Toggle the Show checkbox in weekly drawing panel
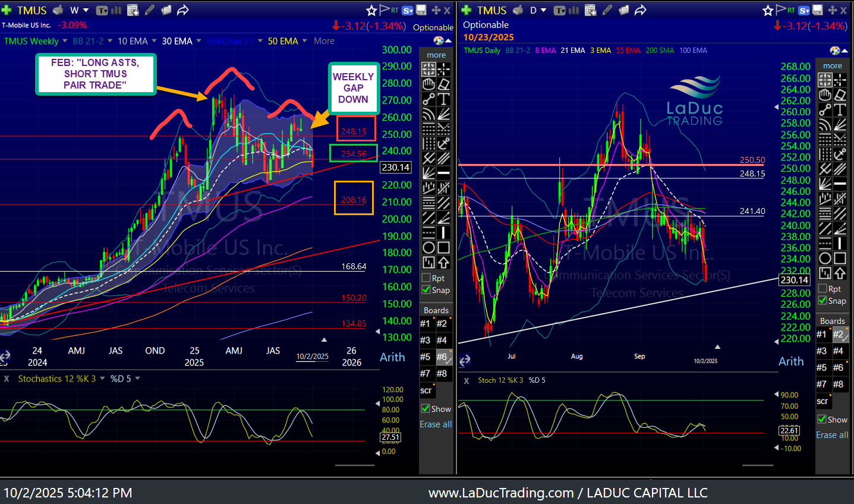 tap(426, 409)
